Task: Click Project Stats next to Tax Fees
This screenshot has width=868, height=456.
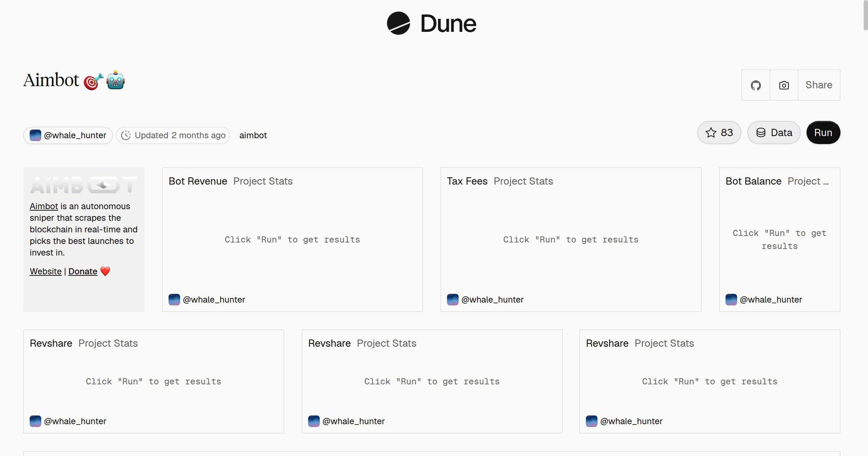Action: pyautogui.click(x=523, y=181)
